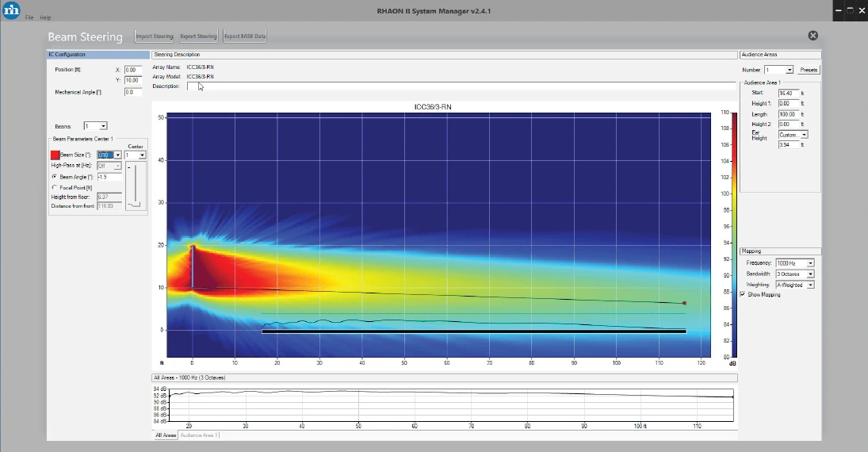Click the Export Steering button
This screenshot has height=452, width=868.
198,36
